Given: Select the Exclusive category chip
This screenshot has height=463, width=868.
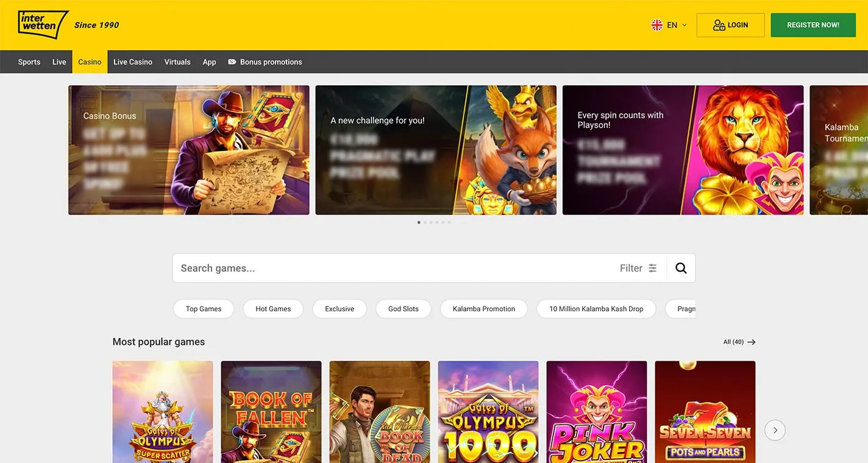Looking at the screenshot, I should point(340,309).
